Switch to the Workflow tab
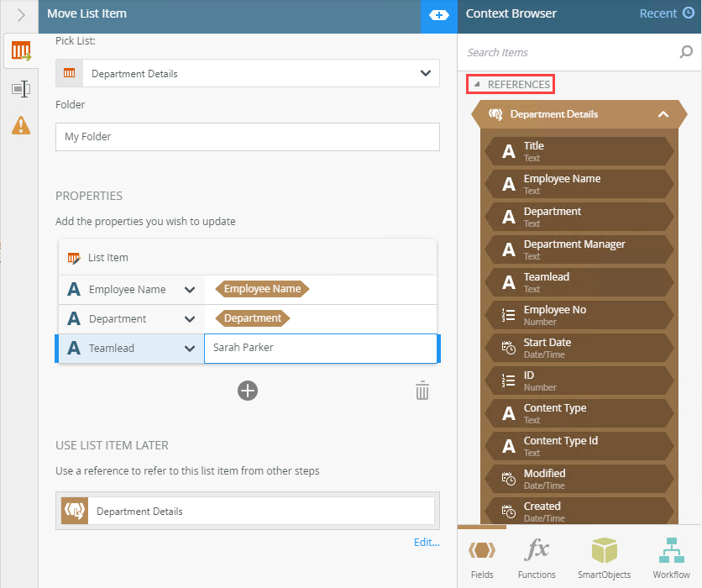 671,559
